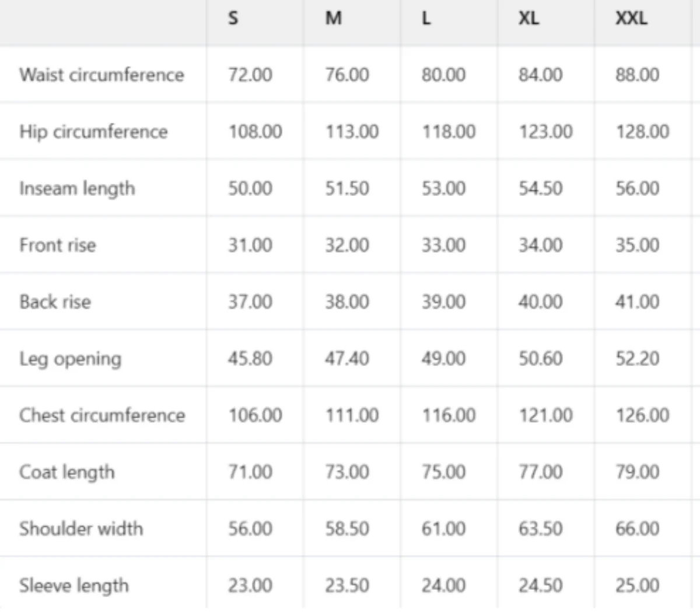The image size is (700, 615).
Task: Click the Sleeve length row label
Action: tap(73, 585)
